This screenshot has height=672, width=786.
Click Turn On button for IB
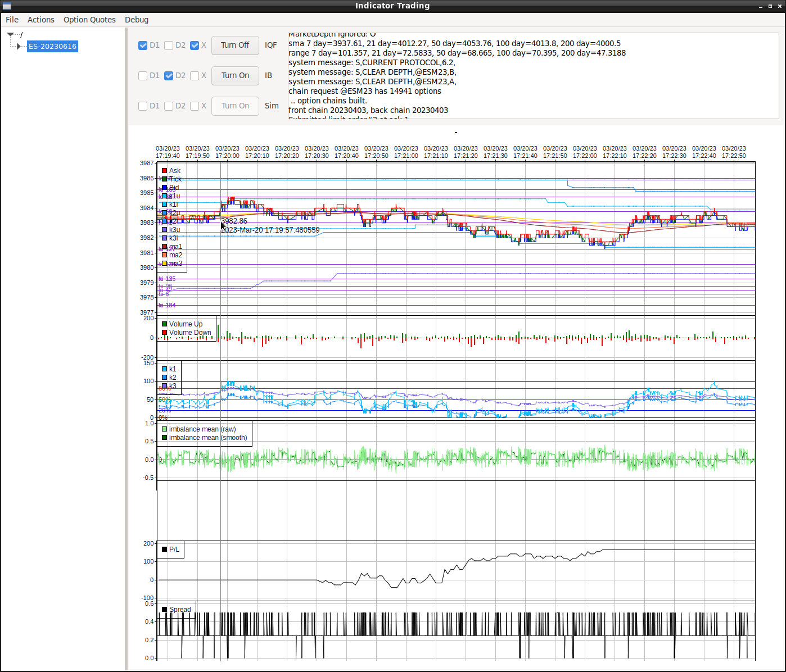235,76
